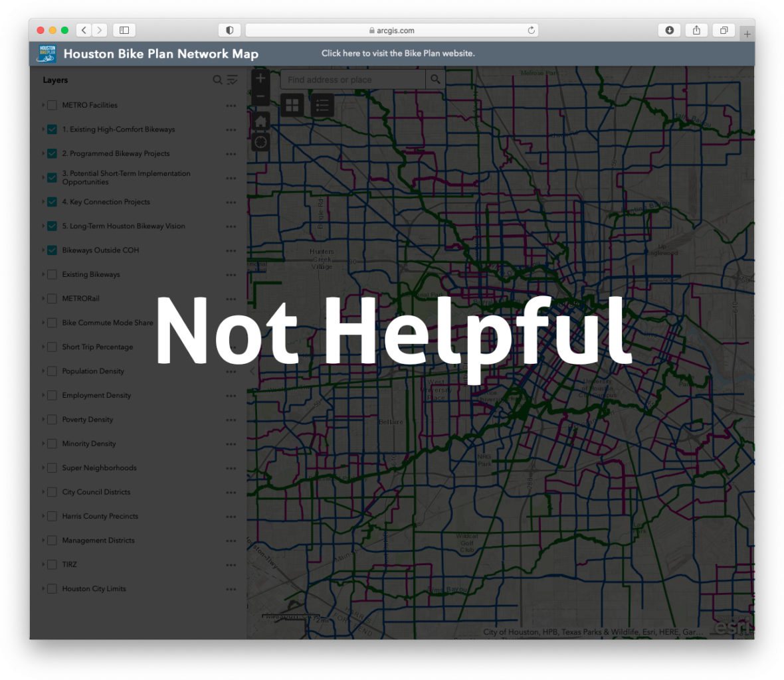Open more options for METRO Facilities
Image resolution: width=784 pixels, height=680 pixels.
click(x=231, y=106)
